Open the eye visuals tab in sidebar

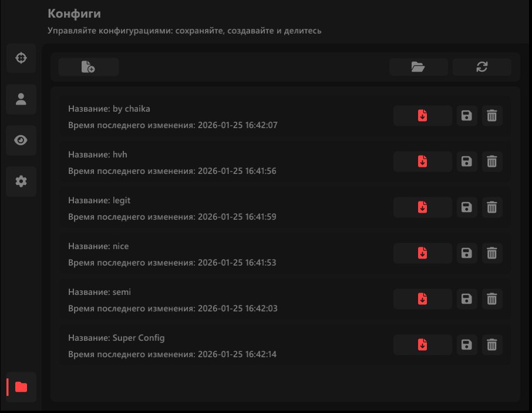point(21,140)
